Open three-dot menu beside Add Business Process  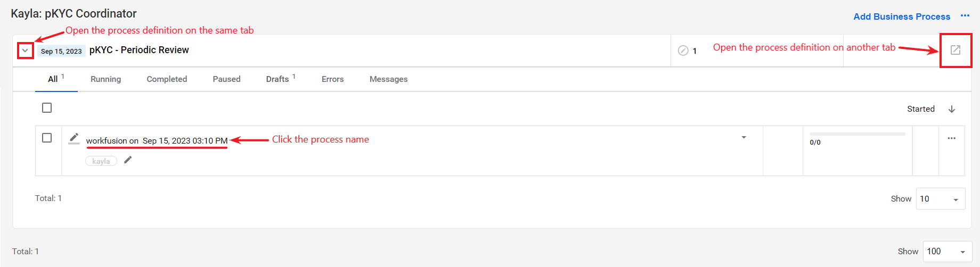[965, 16]
